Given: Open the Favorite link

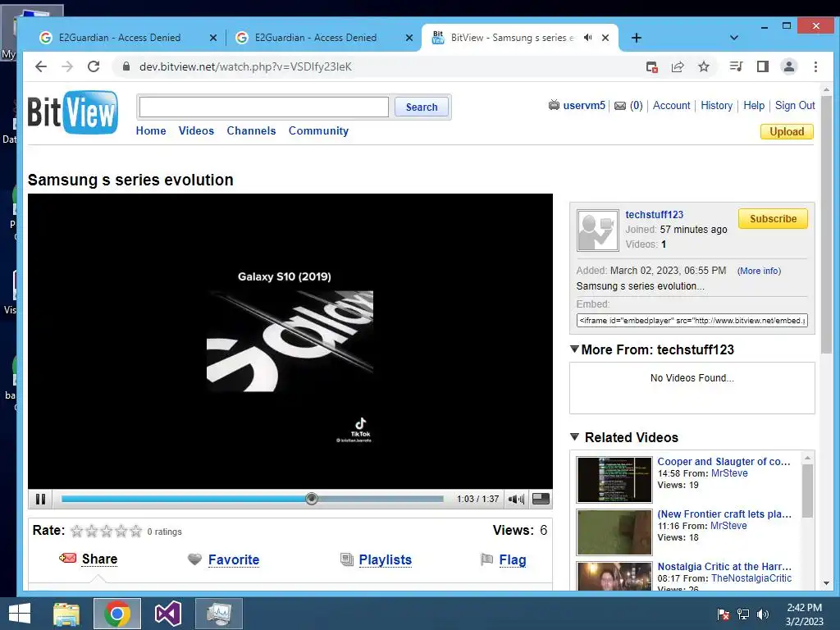Looking at the screenshot, I should click(x=234, y=559).
